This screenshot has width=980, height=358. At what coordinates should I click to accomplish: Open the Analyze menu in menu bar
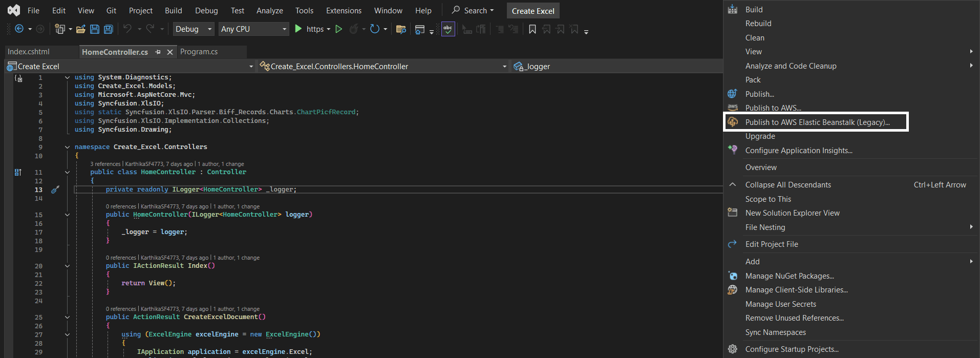(x=270, y=10)
